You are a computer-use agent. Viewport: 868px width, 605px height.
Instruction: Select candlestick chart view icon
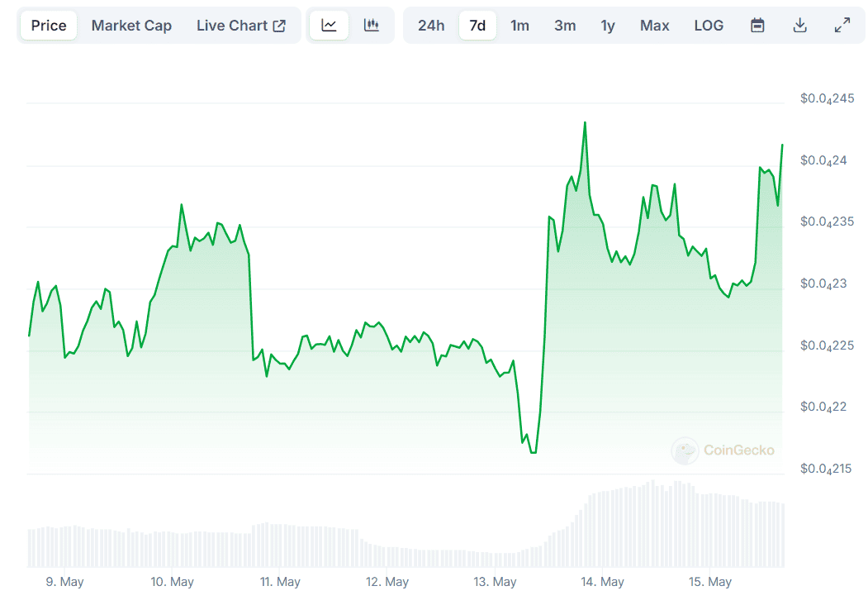pos(372,26)
